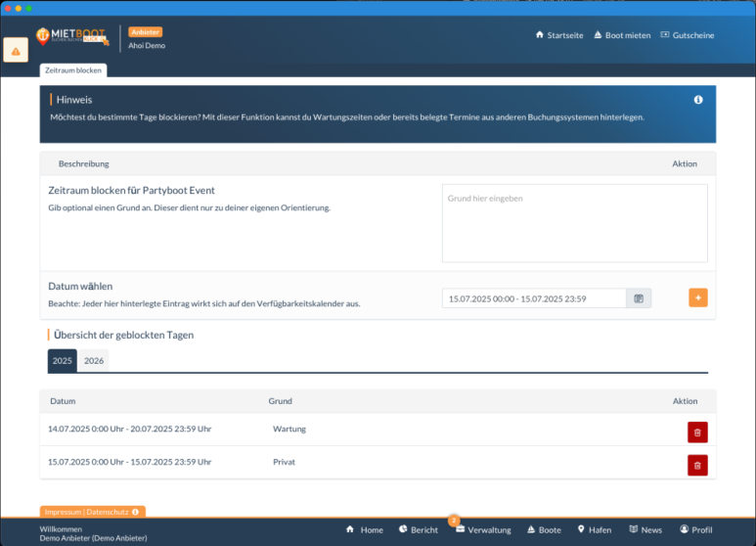
Task: Click the info icon in Hinweis box
Action: click(698, 100)
